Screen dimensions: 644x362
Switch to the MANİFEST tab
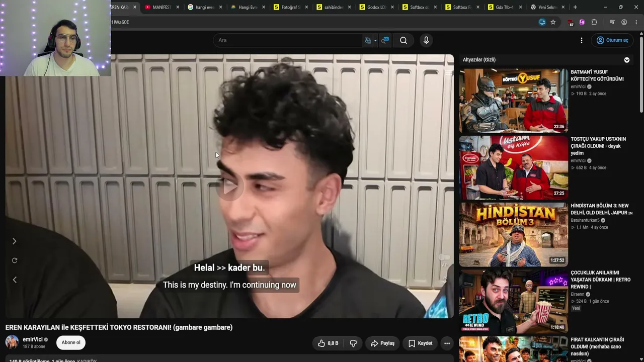(161, 8)
